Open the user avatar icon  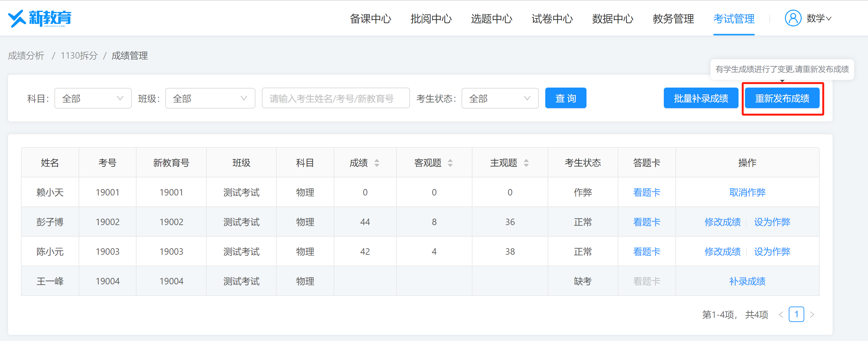[793, 18]
